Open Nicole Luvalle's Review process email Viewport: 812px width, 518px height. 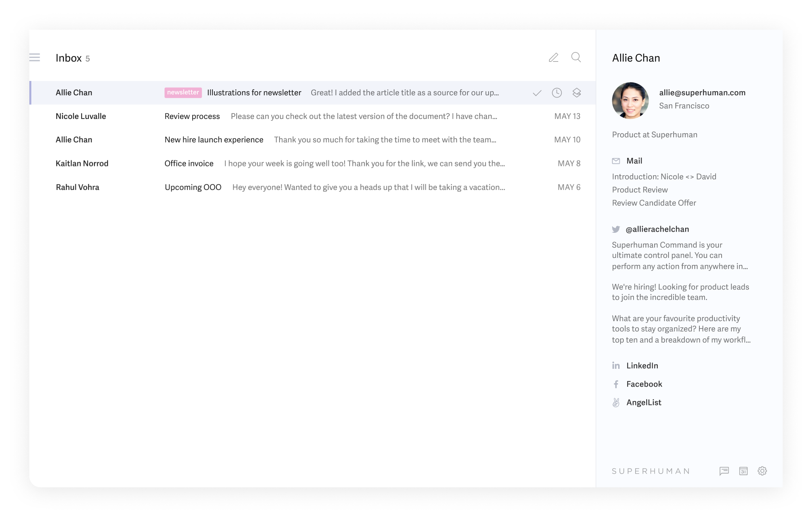point(192,116)
